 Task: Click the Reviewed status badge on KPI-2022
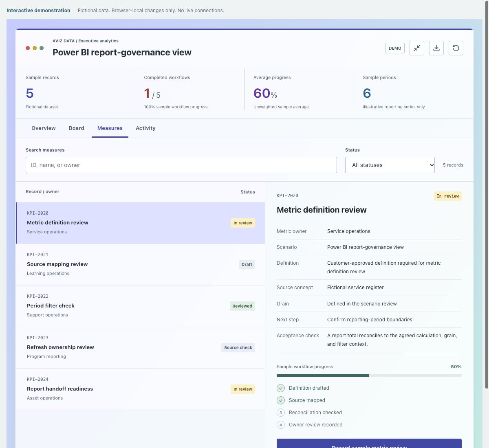coord(242,306)
